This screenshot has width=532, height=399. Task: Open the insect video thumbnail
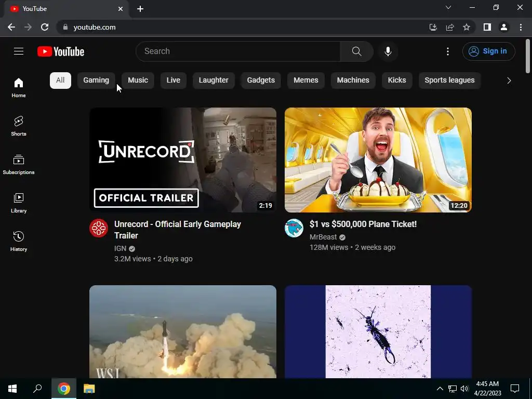point(378,332)
